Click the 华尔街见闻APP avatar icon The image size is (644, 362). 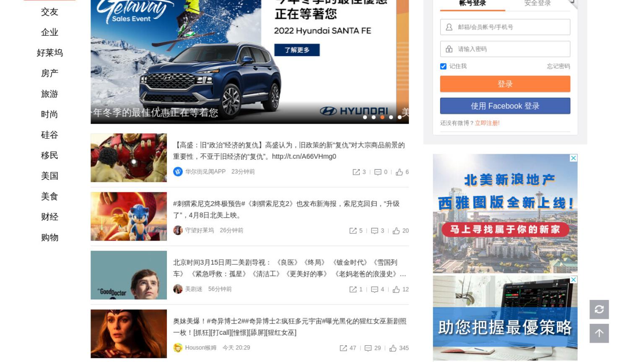178,171
